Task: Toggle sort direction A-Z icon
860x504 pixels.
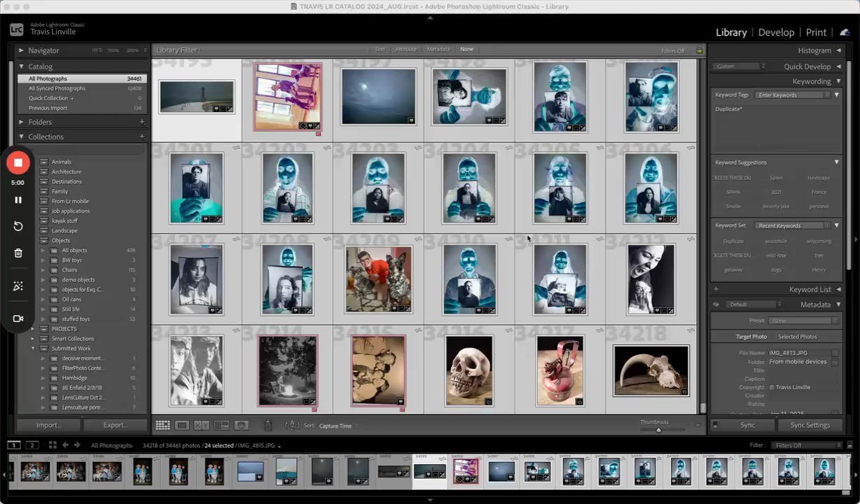Action: [292, 425]
